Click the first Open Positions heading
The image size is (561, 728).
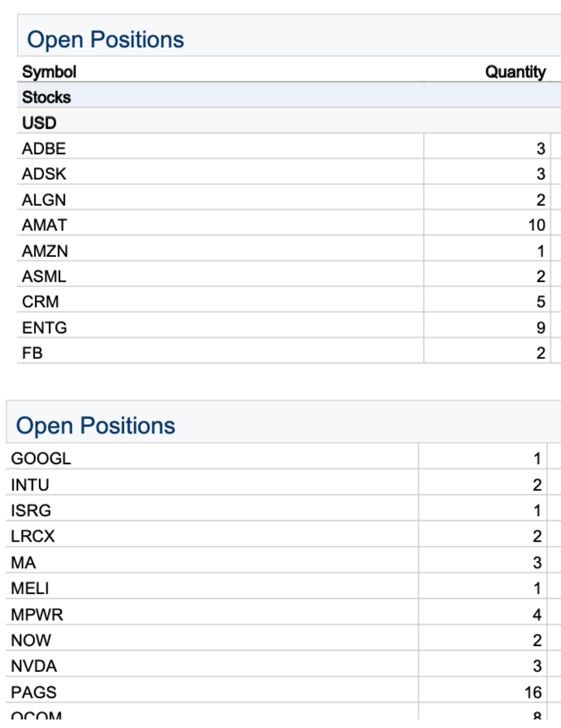105,40
